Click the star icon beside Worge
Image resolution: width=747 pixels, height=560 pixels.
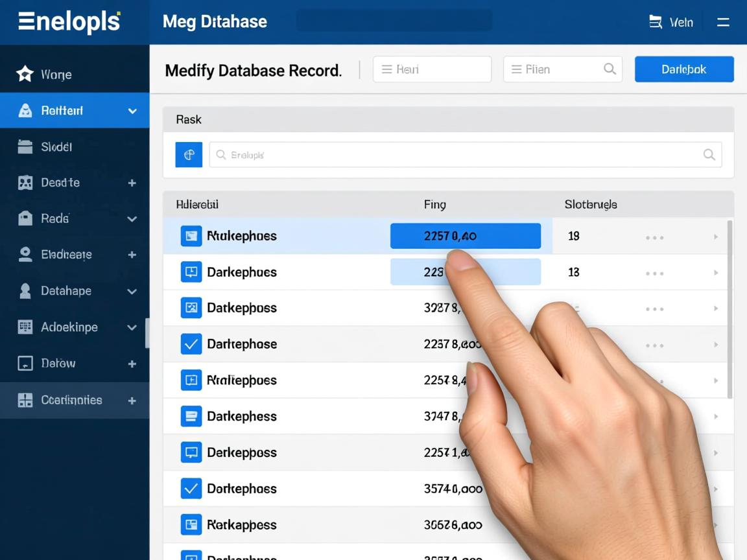(25, 74)
